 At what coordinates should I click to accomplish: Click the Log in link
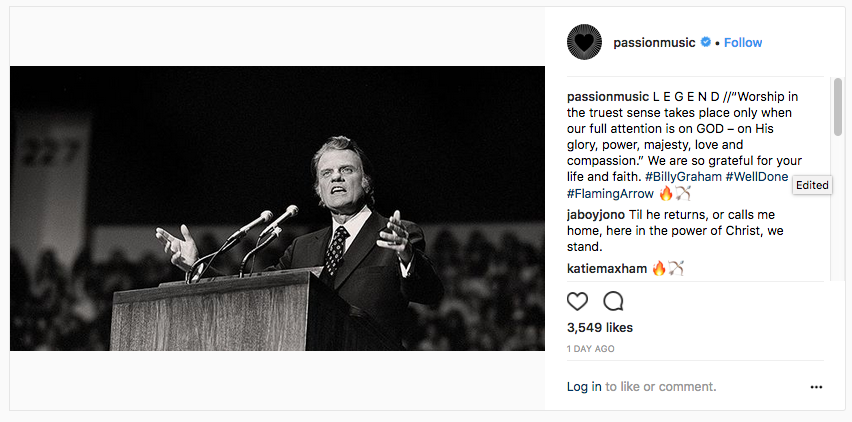point(584,387)
